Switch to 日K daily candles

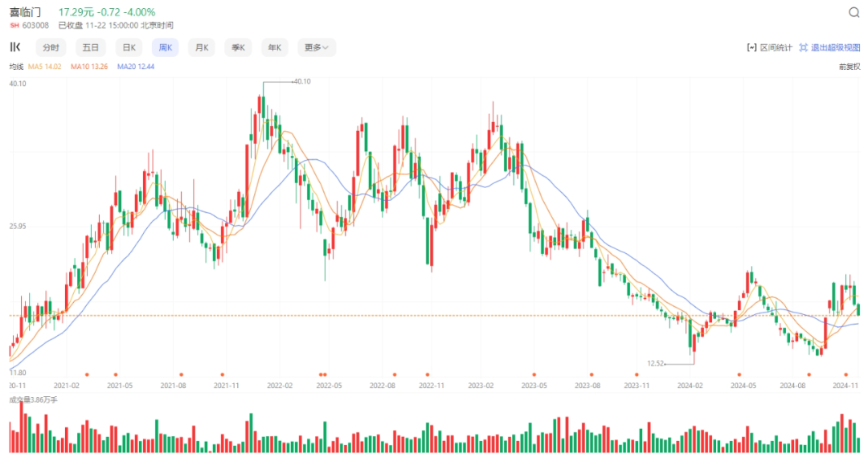[x=129, y=47]
